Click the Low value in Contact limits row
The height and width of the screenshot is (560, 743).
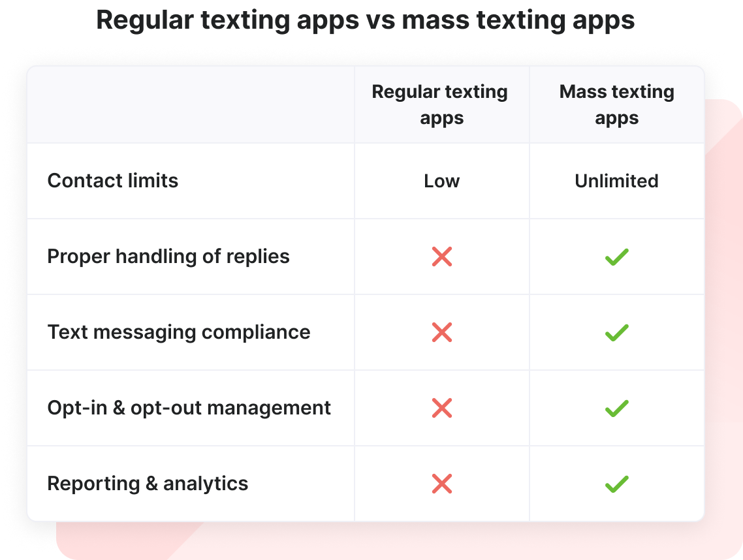tap(442, 181)
